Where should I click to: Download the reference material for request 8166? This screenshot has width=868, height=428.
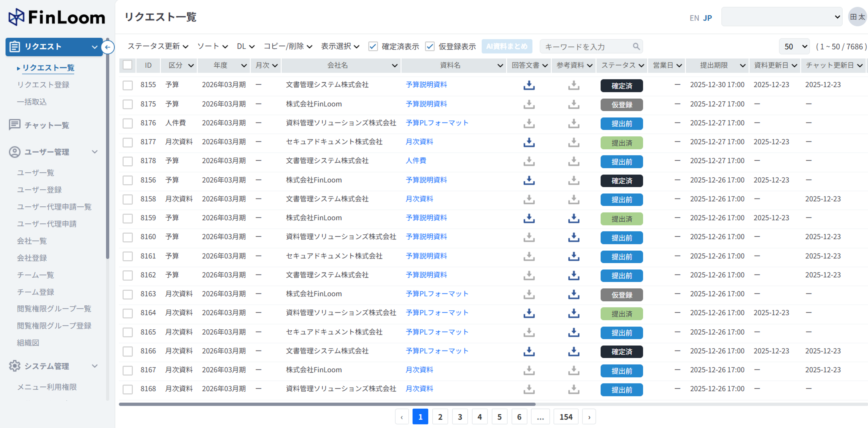point(573,352)
